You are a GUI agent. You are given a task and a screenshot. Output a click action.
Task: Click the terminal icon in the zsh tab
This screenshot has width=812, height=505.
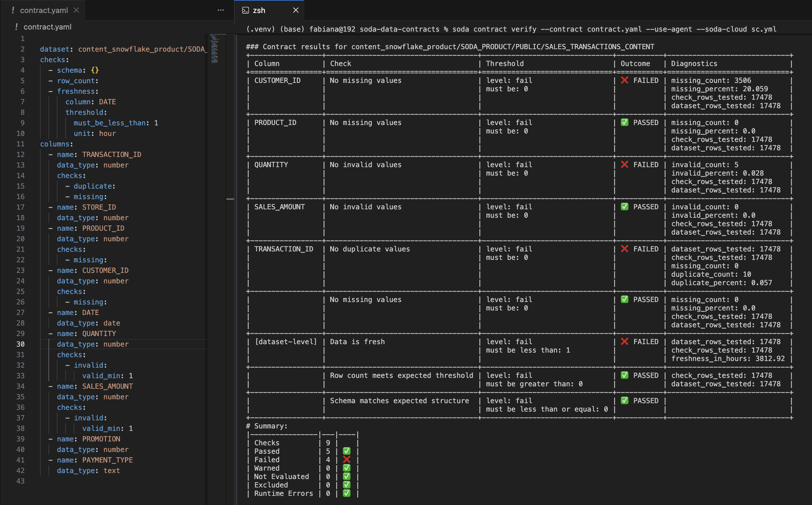(x=246, y=10)
